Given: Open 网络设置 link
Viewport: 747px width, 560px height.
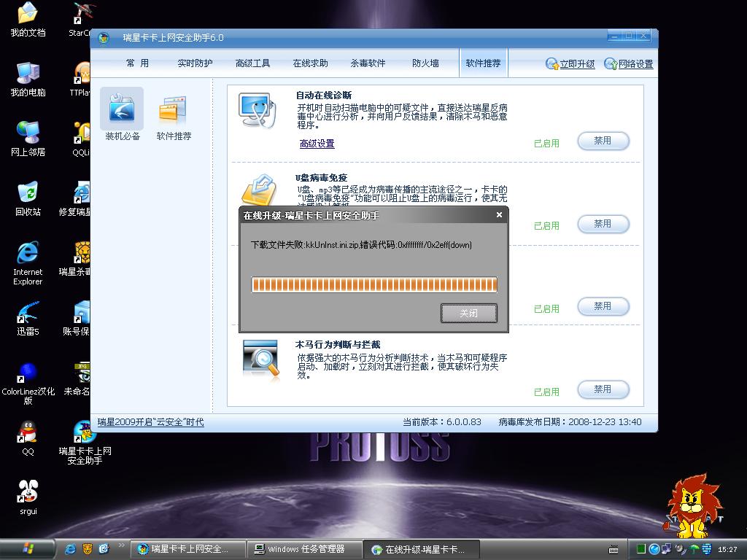Looking at the screenshot, I should coord(629,64).
